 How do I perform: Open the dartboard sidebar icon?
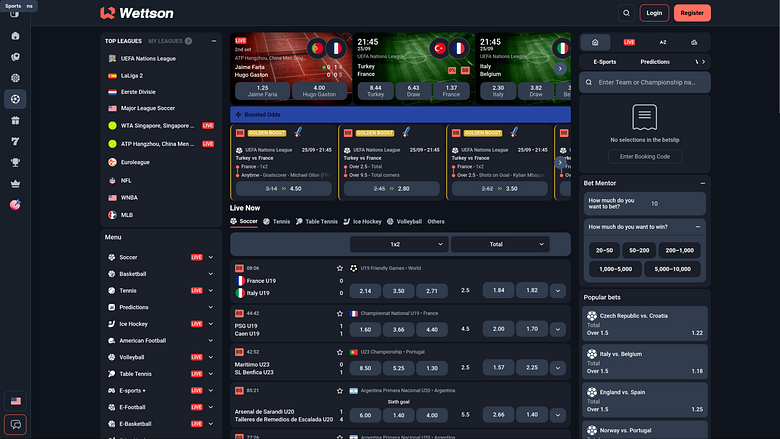coord(15,205)
